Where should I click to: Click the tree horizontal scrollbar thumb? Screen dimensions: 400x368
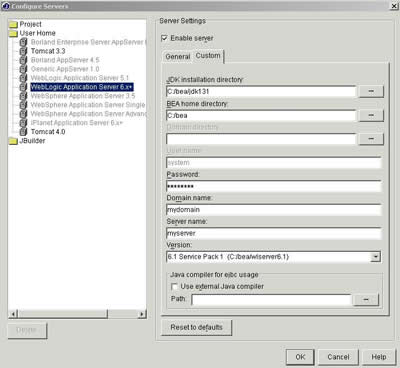click(63, 314)
